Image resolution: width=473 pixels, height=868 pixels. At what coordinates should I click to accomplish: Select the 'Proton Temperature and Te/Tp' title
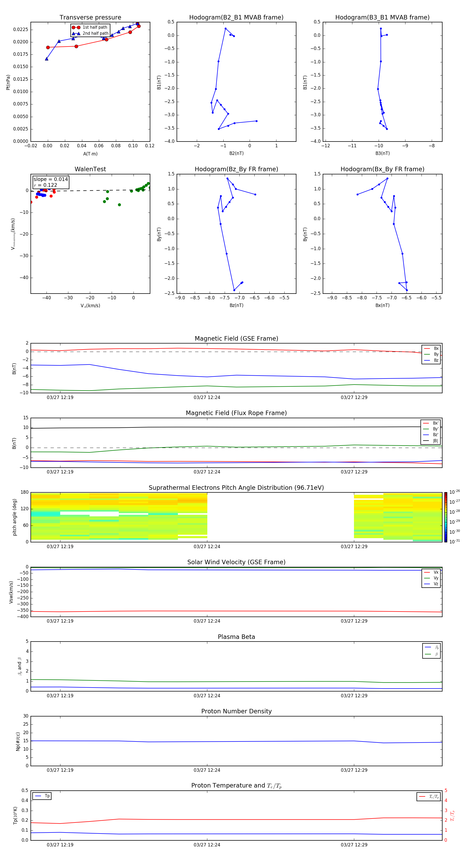tap(236, 786)
